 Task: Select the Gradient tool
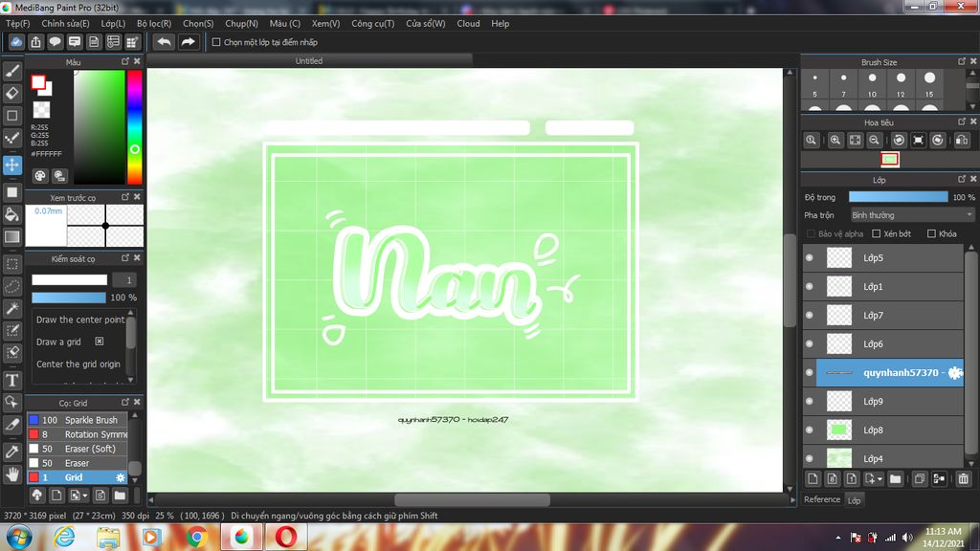pyautogui.click(x=11, y=237)
